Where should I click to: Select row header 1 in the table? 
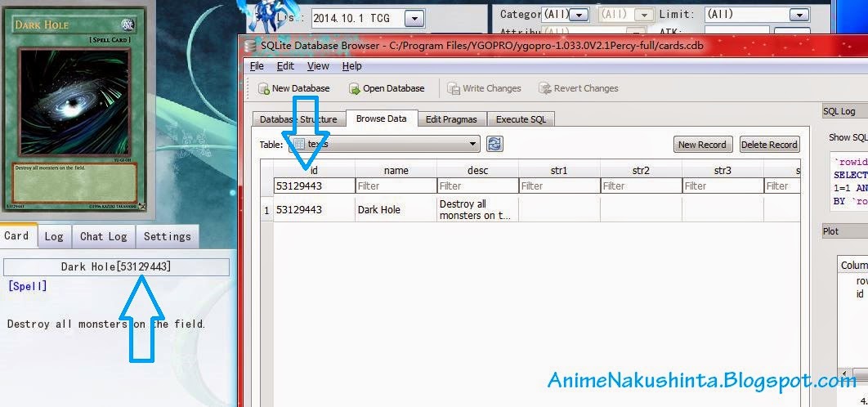(x=266, y=210)
